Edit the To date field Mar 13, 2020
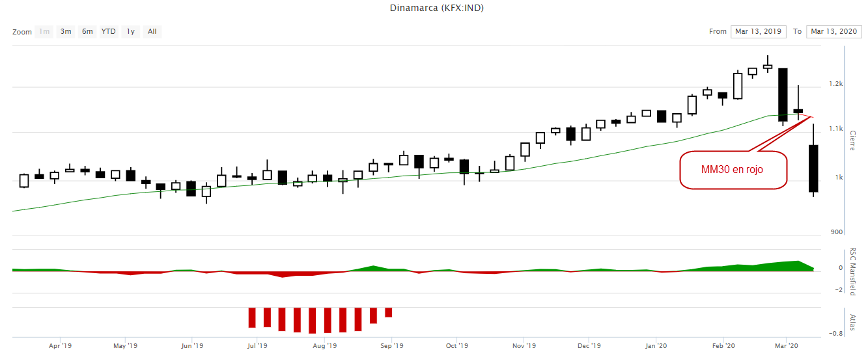Screen dimensions: 868x361 [x=834, y=31]
